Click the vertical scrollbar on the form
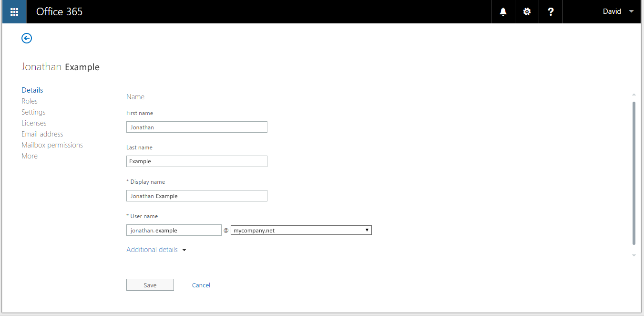 pos(634,172)
